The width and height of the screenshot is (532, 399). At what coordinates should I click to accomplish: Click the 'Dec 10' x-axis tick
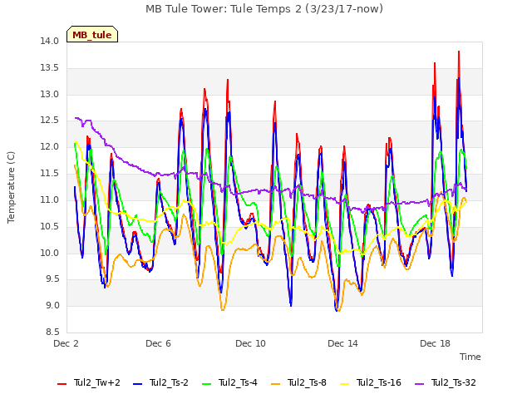pyautogui.click(x=251, y=343)
